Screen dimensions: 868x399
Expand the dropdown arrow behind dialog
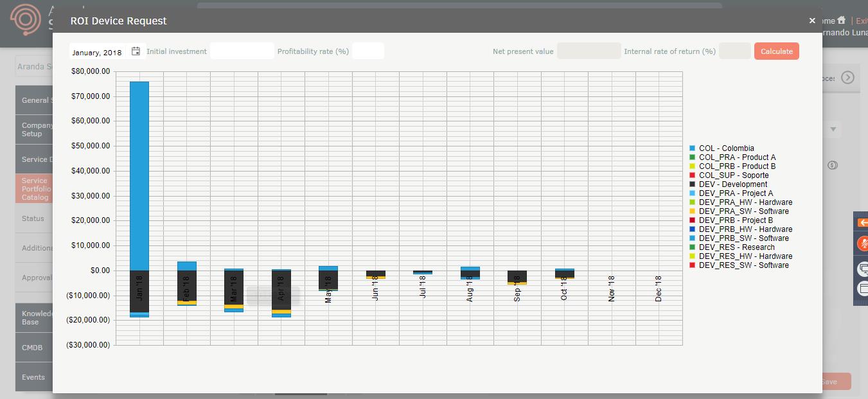[x=833, y=130]
